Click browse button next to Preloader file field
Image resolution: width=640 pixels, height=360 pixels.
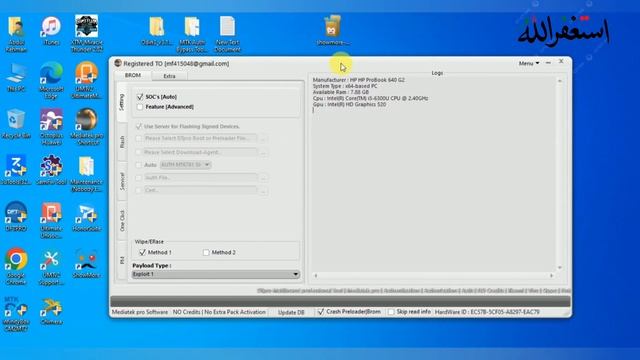click(x=263, y=139)
